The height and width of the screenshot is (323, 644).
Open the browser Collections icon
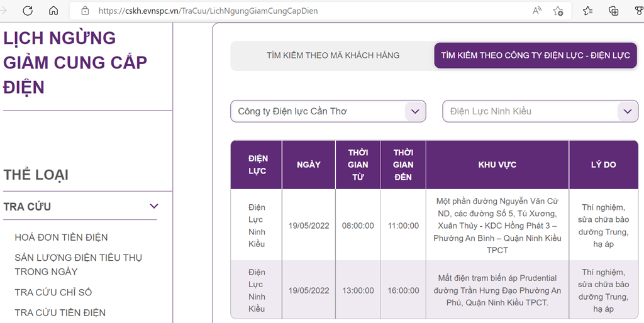[x=613, y=11]
